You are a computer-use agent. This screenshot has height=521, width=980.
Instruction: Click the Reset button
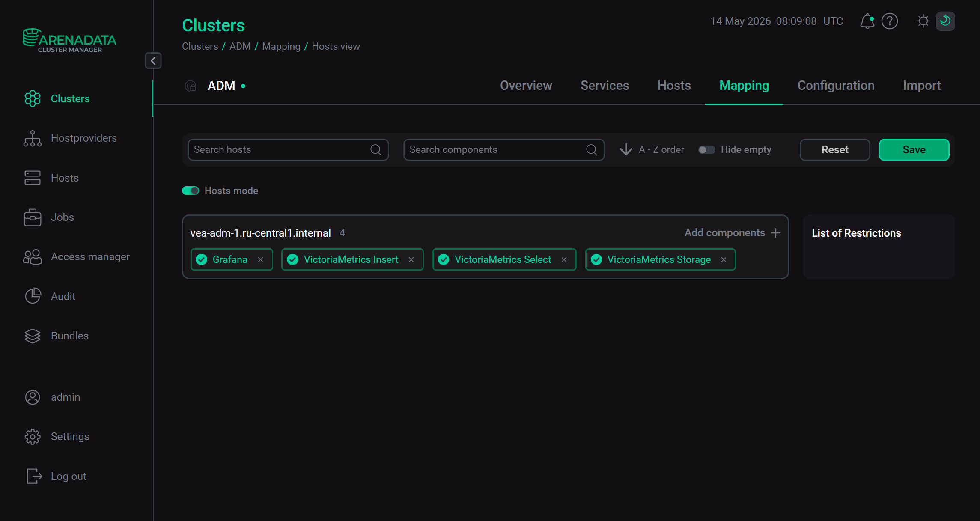835,150
